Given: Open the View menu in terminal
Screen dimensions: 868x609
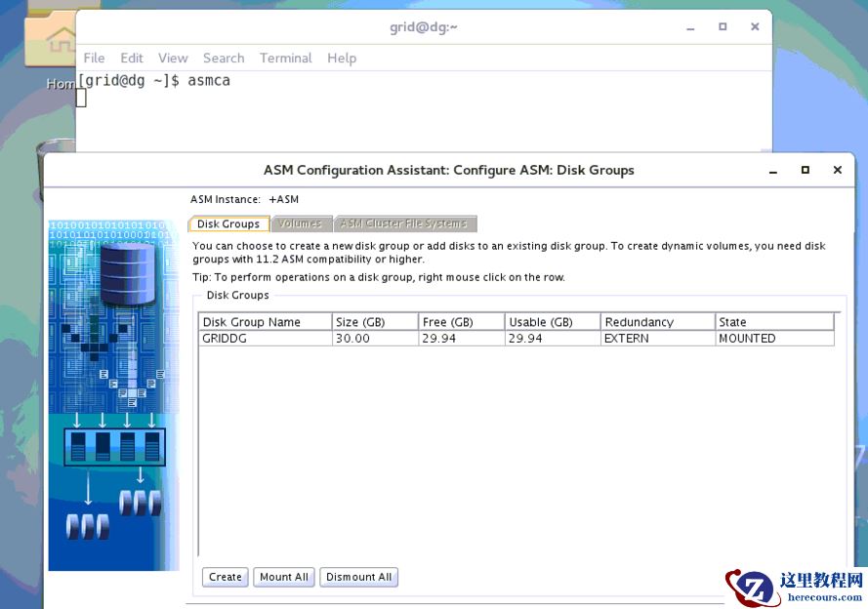Looking at the screenshot, I should click(173, 58).
